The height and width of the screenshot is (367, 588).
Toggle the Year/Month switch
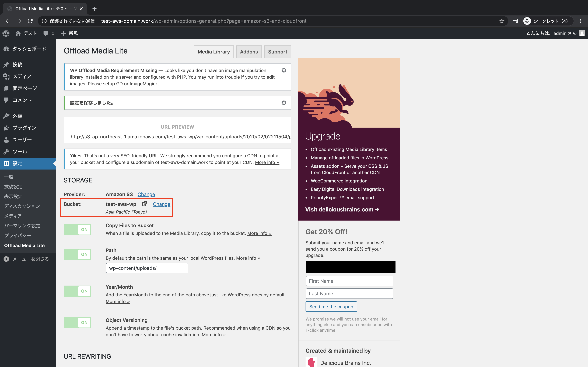click(77, 291)
